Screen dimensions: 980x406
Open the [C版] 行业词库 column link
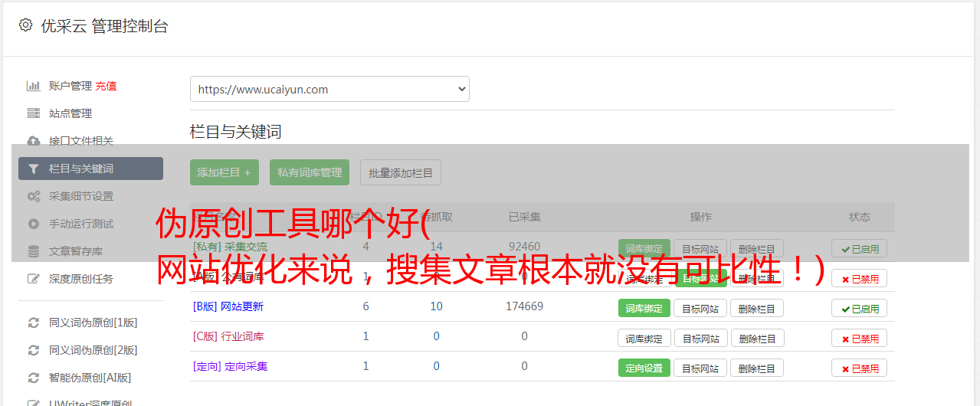pos(228,336)
